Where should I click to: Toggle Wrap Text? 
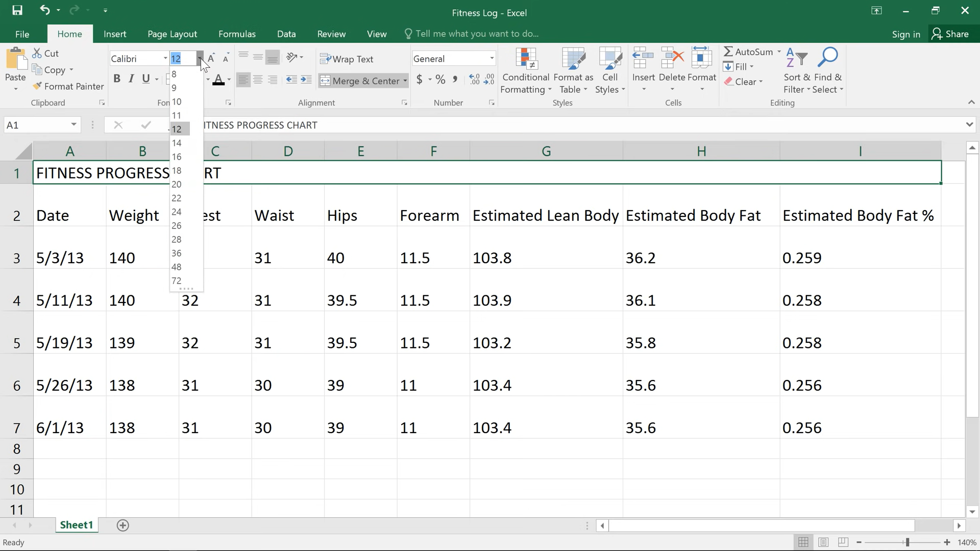tap(347, 59)
